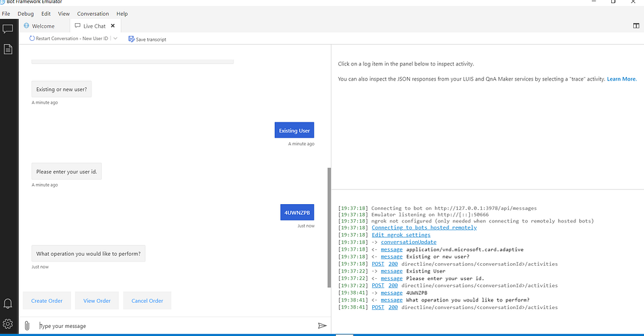Click 'Emulator listening on http://[::]:50666' log text

[x=430, y=215]
